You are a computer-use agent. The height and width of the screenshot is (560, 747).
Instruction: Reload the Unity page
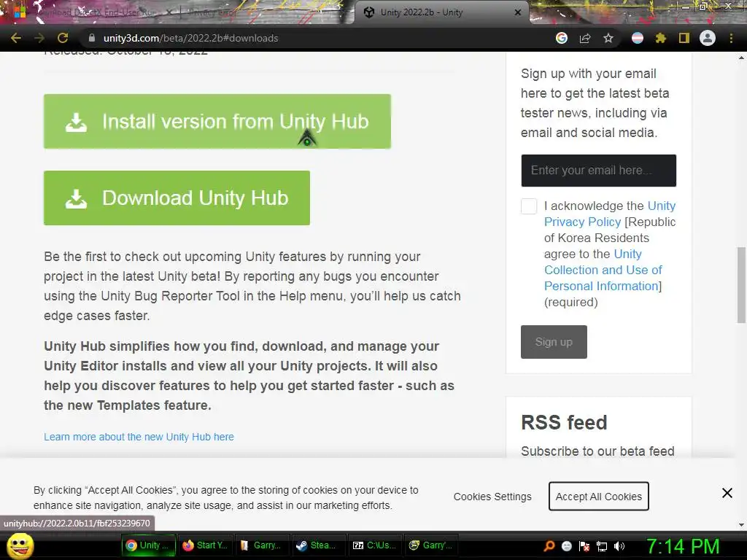(63, 38)
